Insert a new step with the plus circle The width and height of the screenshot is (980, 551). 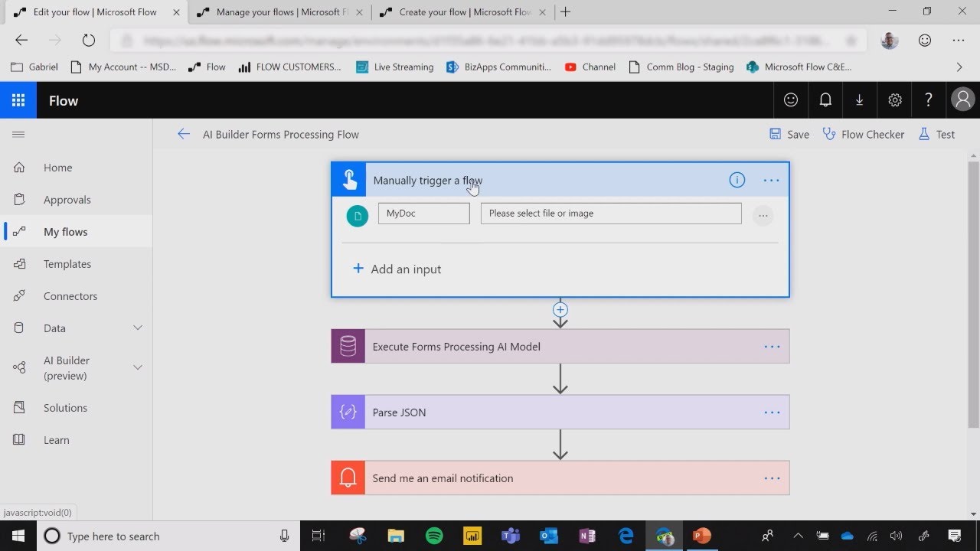coord(560,310)
